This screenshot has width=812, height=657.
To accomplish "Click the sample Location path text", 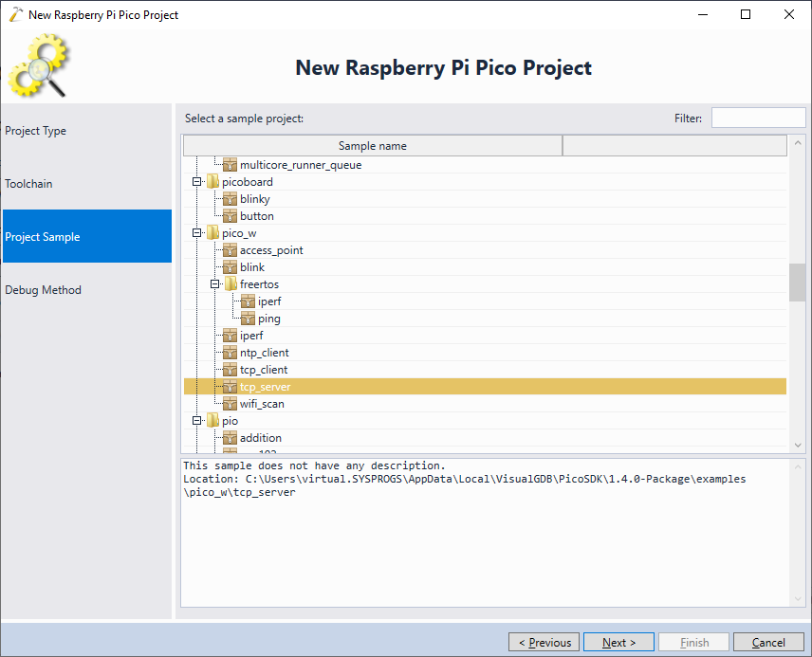I will pos(465,485).
